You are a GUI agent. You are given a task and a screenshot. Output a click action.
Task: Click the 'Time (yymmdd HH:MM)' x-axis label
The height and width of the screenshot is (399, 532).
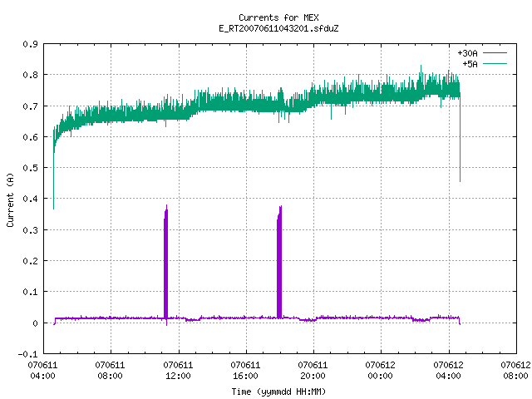tap(278, 392)
